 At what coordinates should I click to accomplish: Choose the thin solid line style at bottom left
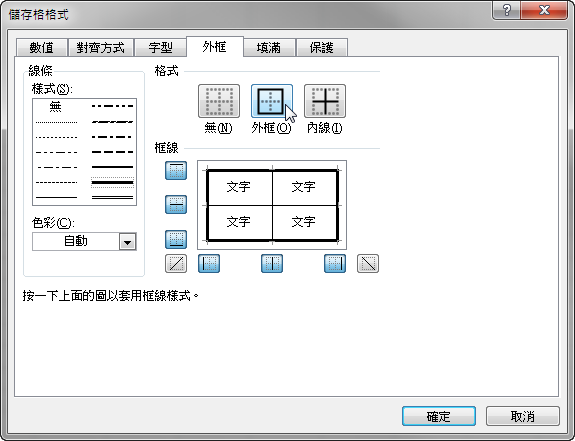[x=56, y=198]
